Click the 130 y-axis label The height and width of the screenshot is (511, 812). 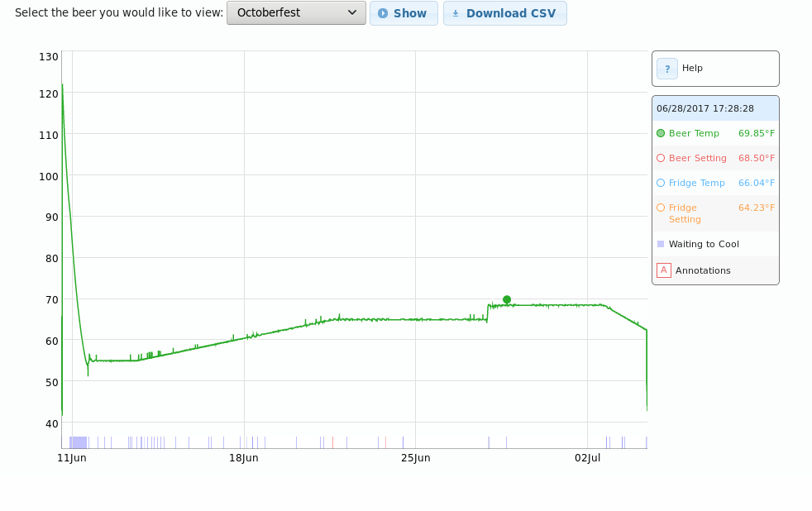point(49,57)
